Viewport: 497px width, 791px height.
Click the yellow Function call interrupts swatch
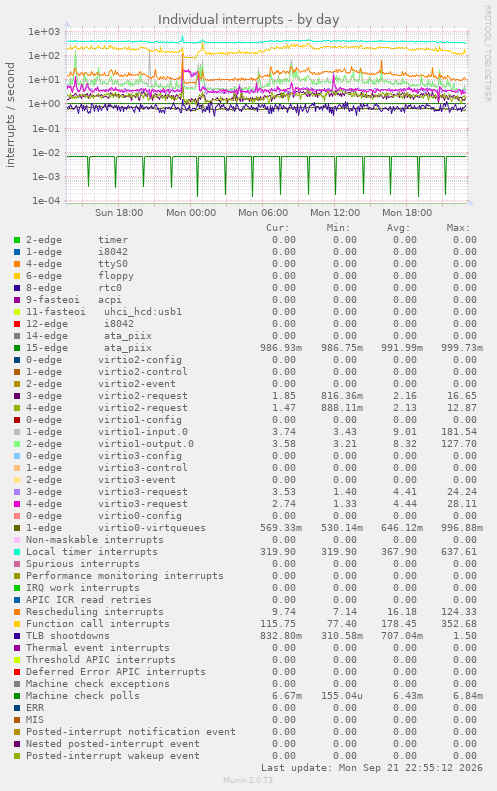(17, 624)
